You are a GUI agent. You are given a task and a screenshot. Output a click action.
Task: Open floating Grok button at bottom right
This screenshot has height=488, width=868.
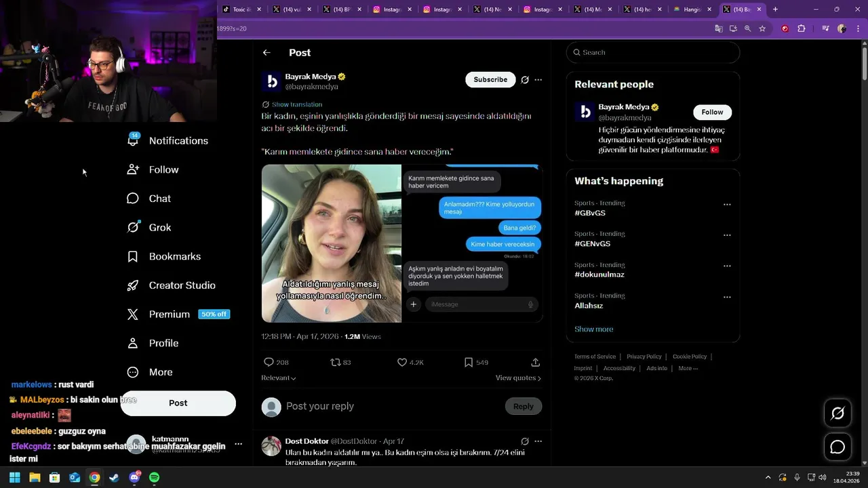click(x=837, y=413)
